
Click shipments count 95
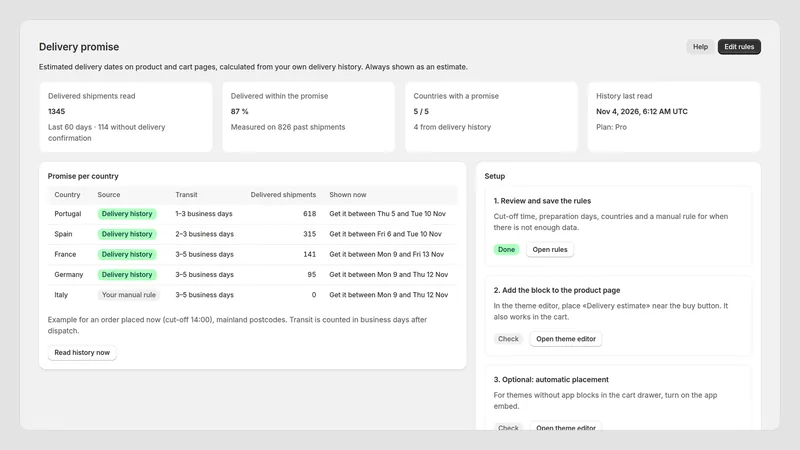click(312, 274)
